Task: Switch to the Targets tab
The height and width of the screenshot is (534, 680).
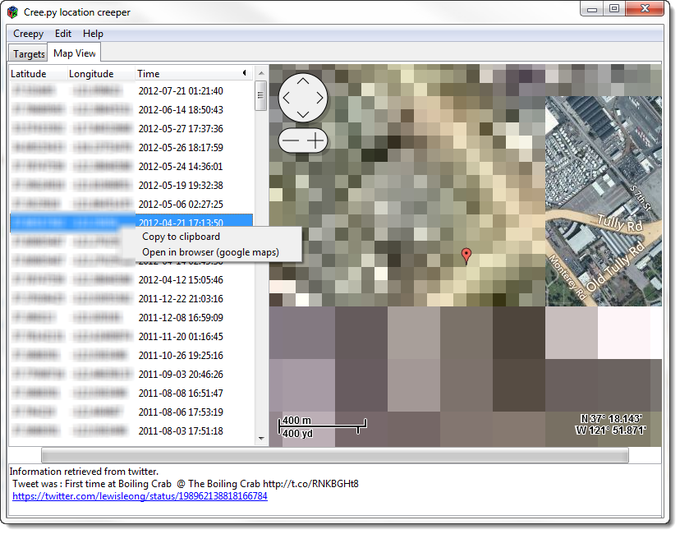Action: 29,54
